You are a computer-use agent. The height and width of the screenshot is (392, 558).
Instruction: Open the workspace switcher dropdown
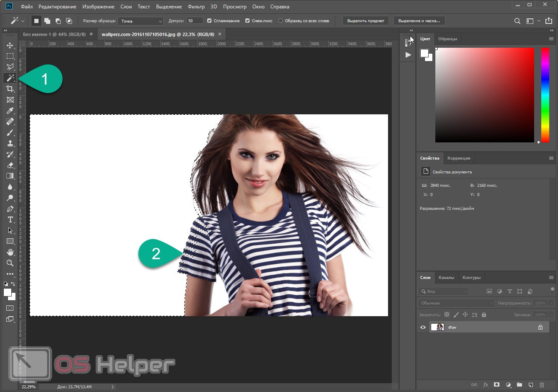coord(532,21)
